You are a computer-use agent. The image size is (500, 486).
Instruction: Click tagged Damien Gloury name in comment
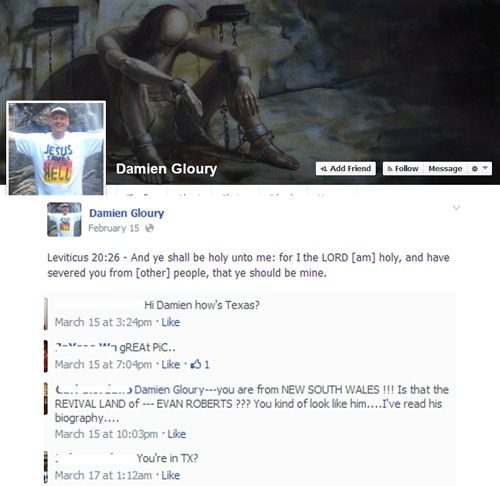(x=169, y=390)
